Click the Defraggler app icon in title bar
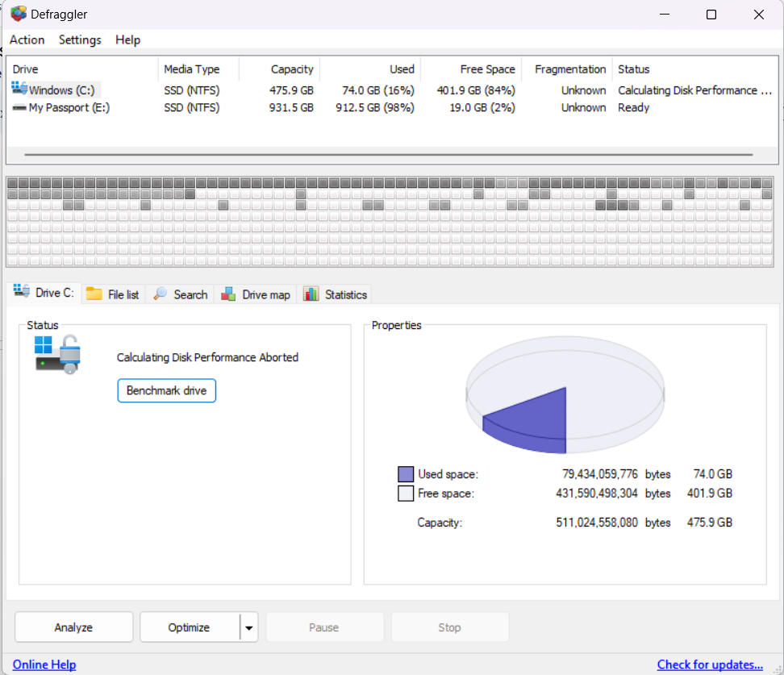This screenshot has width=784, height=675. (x=19, y=15)
